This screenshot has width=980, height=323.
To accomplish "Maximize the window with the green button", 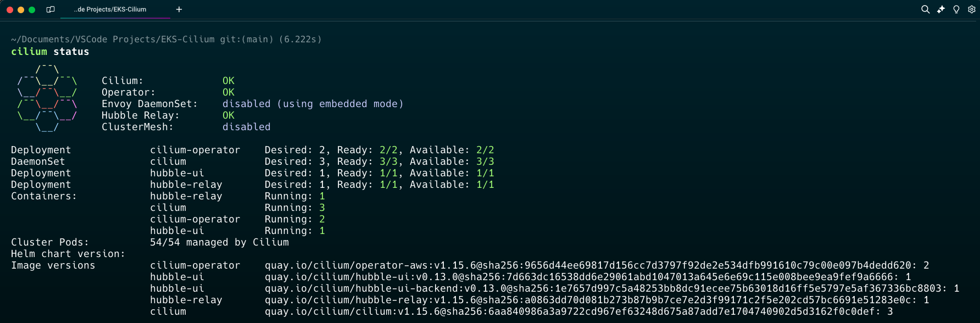I will (32, 10).
